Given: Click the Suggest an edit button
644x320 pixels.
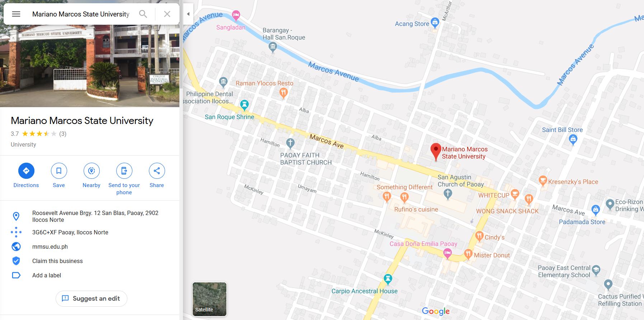Looking at the screenshot, I should point(91,298).
